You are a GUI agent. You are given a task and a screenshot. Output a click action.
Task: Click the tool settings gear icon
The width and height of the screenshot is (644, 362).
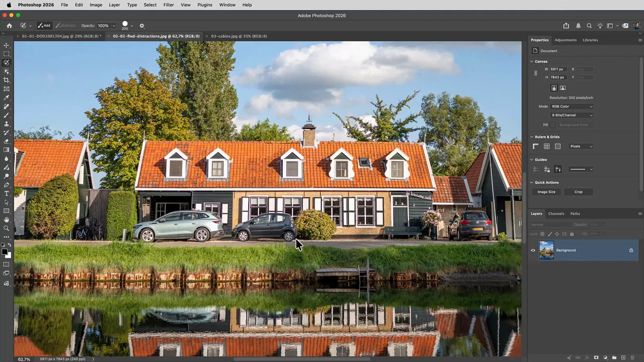point(142,26)
